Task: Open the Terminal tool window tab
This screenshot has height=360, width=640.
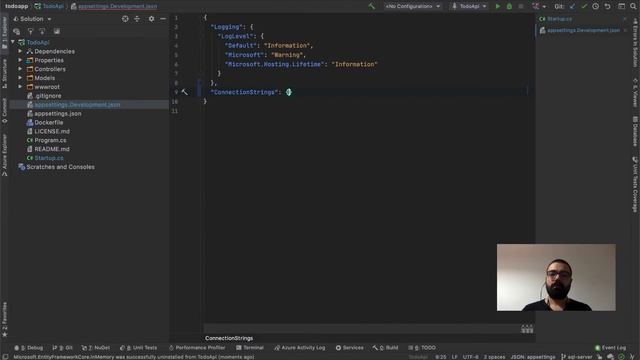Action: (250, 348)
